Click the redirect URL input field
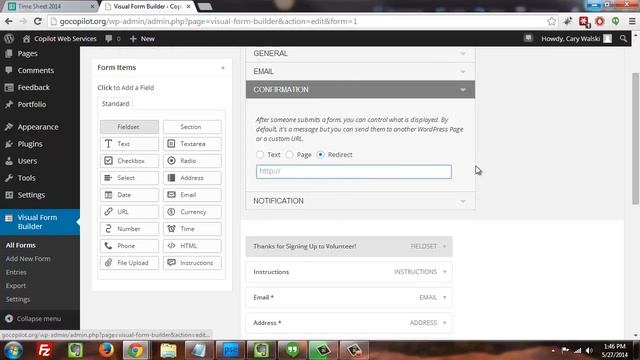Screen dimensions: 640x360 (353, 171)
